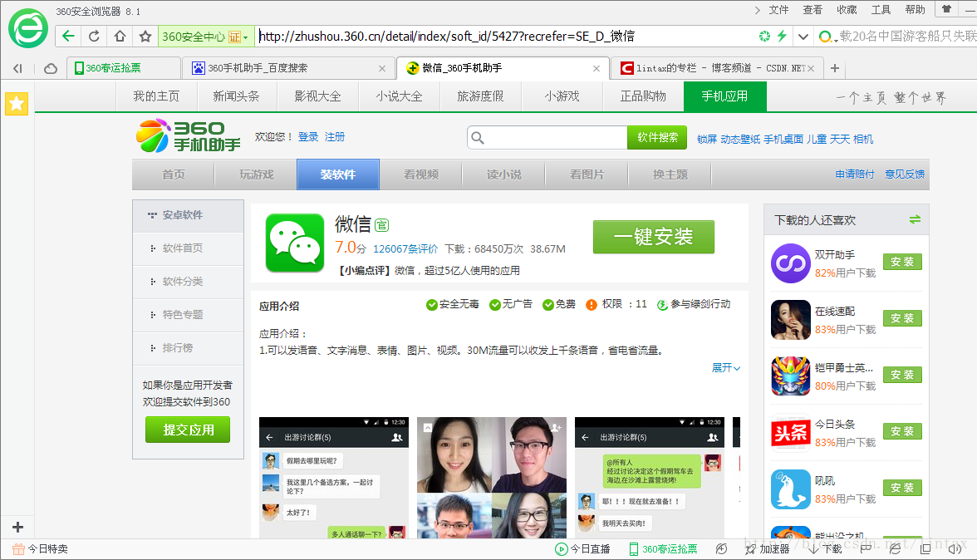Viewport: 977px width, 560px height.
Task: Reload the page with refresh icon
Action: [93, 36]
